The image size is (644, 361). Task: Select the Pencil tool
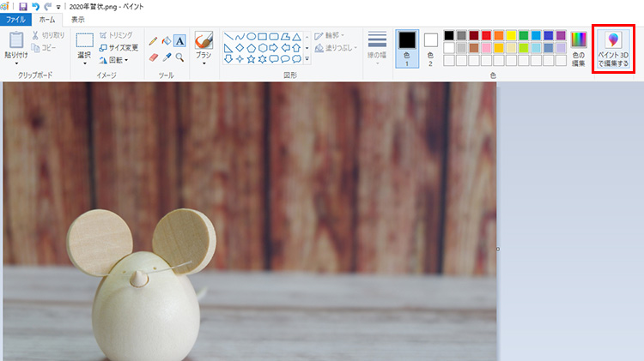tap(153, 40)
